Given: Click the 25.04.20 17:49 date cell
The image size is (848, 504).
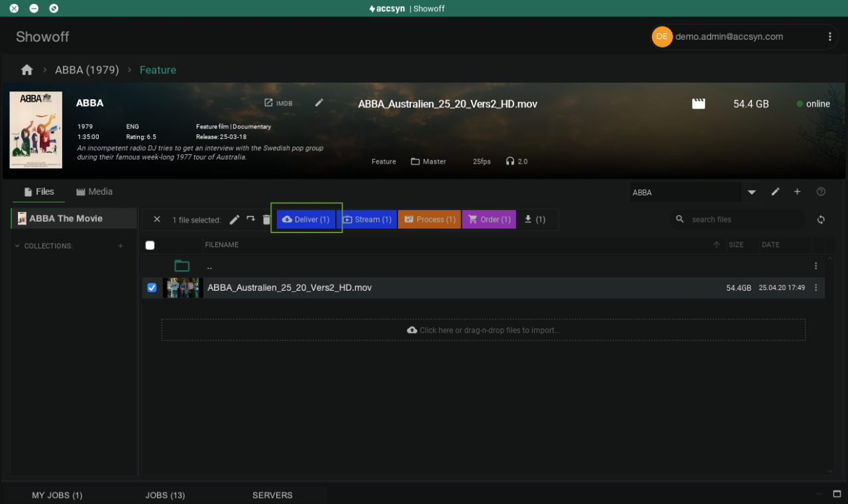Looking at the screenshot, I should [x=782, y=288].
